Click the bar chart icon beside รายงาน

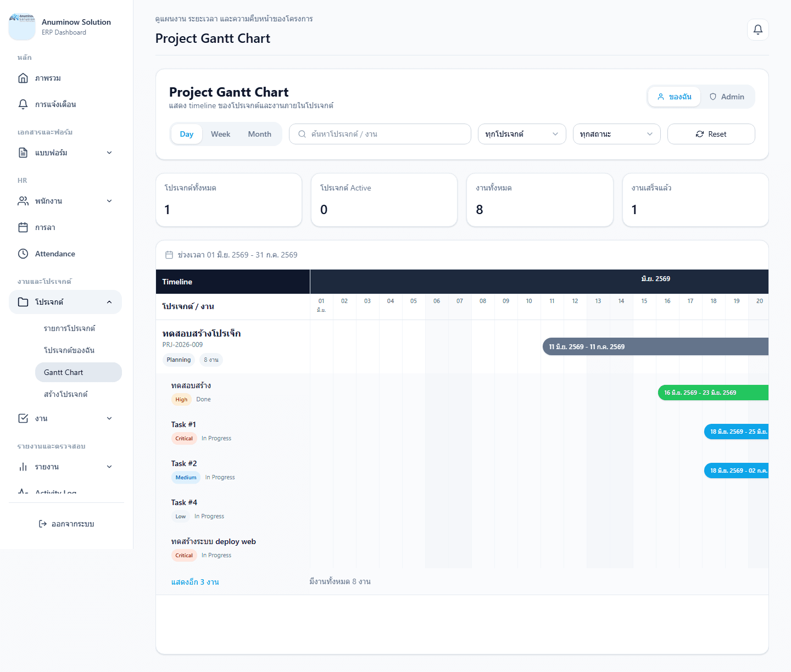(x=23, y=467)
